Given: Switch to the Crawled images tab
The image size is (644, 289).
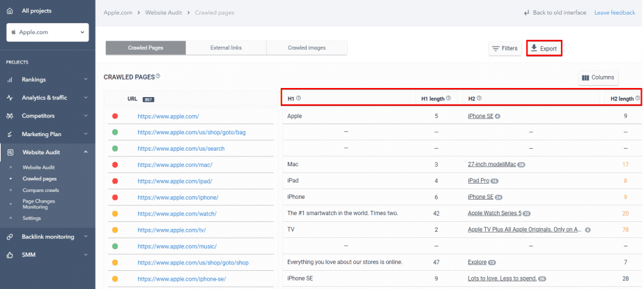Looking at the screenshot, I should click(307, 47).
